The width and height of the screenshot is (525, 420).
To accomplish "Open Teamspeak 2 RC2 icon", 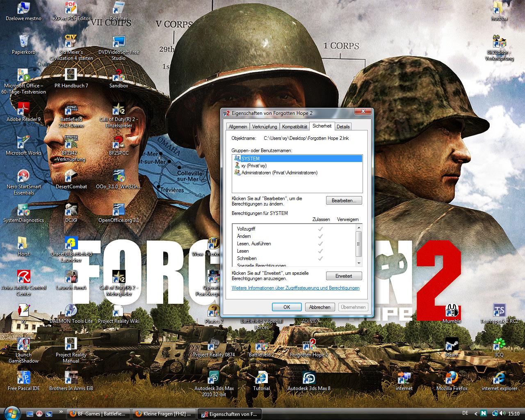I will click(x=499, y=314).
